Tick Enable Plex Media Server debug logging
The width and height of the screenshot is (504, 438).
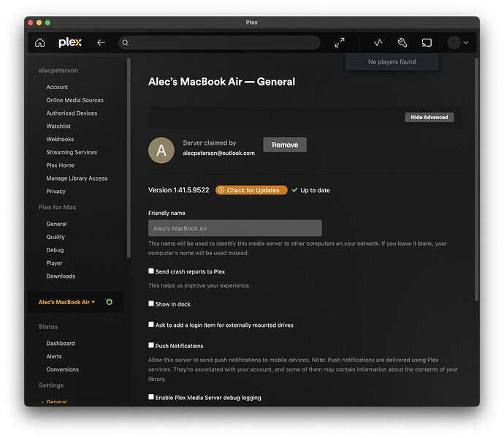click(x=151, y=397)
